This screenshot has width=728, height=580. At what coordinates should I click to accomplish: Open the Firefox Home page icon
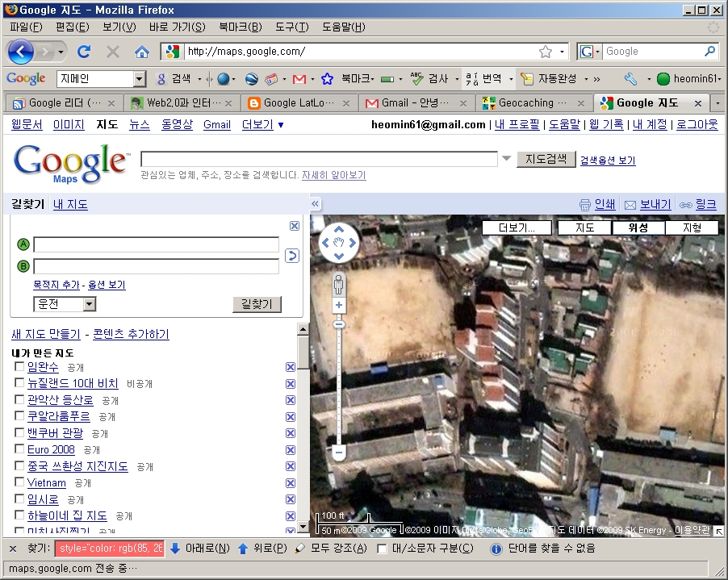coord(141,52)
